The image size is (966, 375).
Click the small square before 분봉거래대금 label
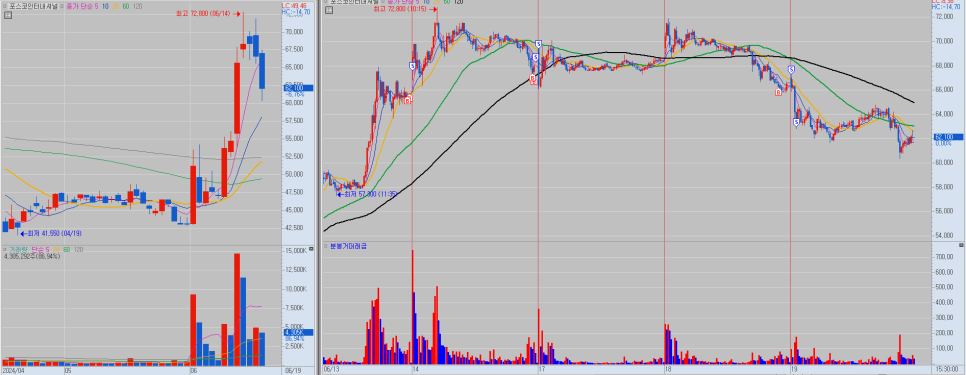point(326,246)
